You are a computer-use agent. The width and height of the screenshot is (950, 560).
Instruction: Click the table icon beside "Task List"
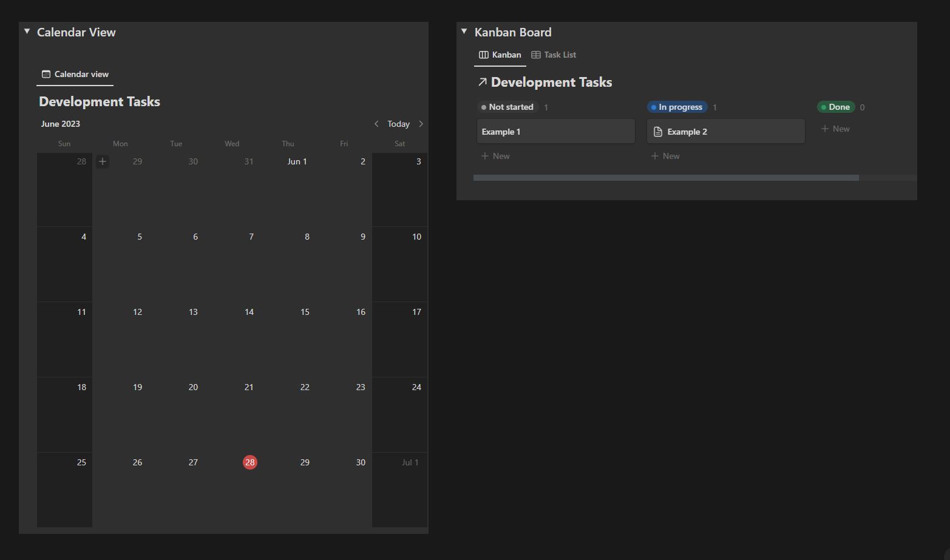535,55
